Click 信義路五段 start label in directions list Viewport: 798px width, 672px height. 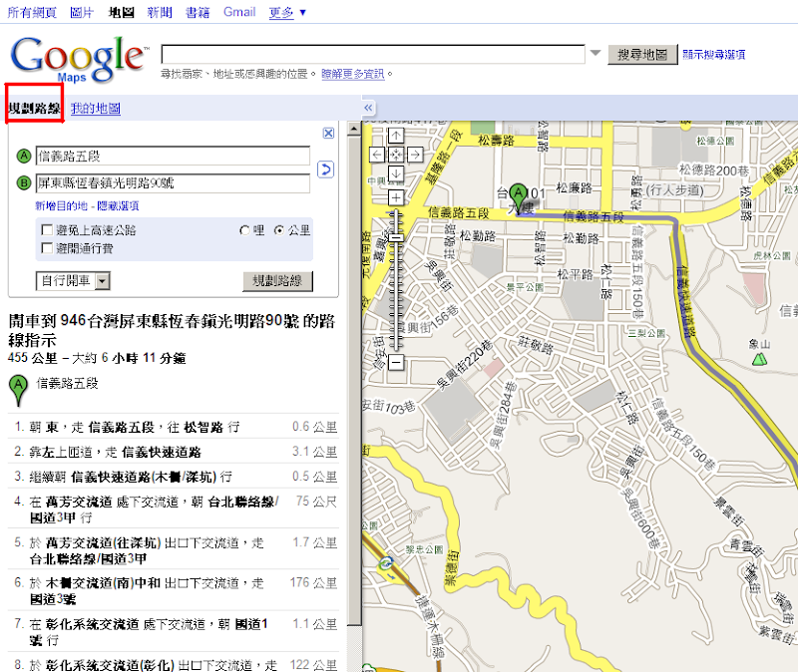(x=67, y=383)
